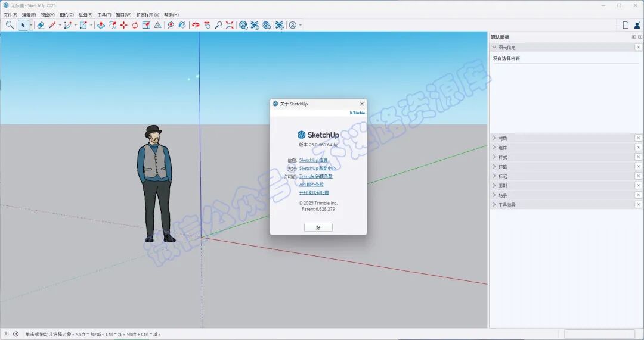This screenshot has width=644, height=340.
Task: Open the 工具(T) menu
Action: pyautogui.click(x=104, y=15)
